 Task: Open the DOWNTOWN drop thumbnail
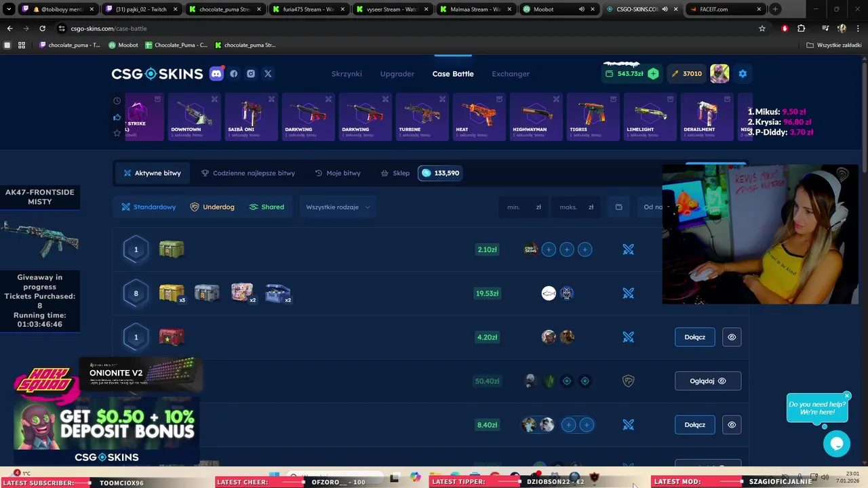[194, 117]
